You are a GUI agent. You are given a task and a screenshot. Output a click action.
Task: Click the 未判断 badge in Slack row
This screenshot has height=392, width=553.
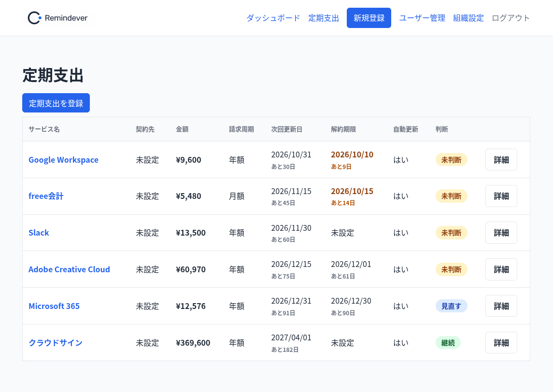point(452,233)
